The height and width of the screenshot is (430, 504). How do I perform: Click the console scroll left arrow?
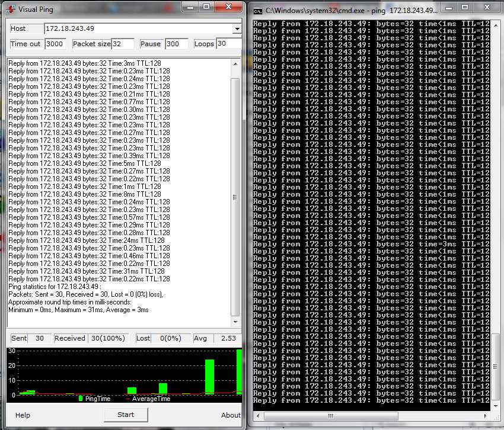(258, 416)
